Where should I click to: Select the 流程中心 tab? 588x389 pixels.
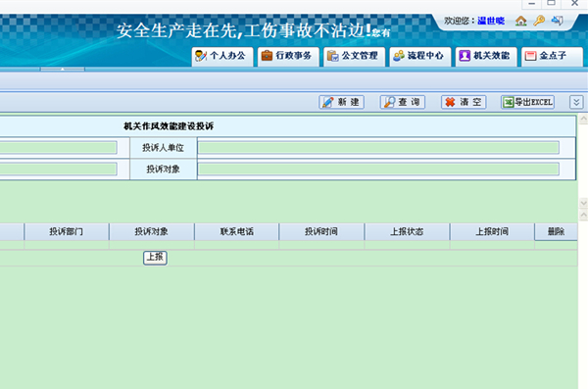(420, 56)
